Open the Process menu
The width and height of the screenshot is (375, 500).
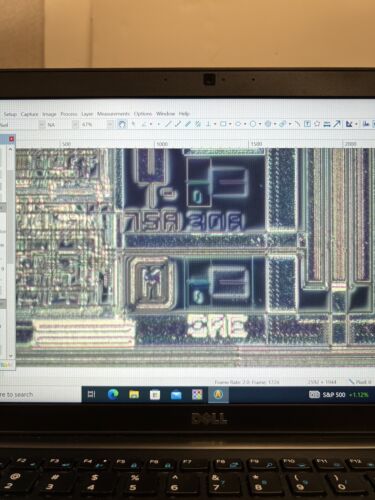coord(69,114)
